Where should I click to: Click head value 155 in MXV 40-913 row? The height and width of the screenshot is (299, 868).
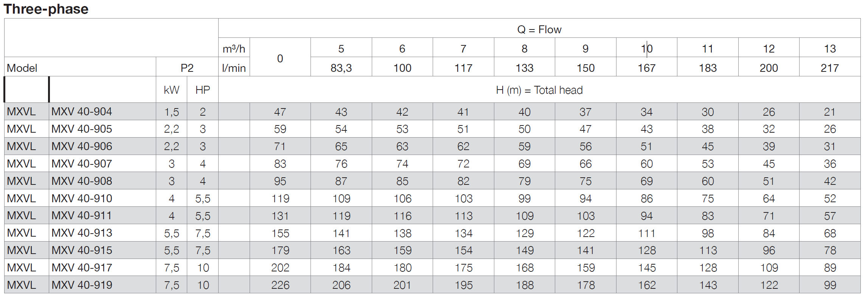pos(280,233)
